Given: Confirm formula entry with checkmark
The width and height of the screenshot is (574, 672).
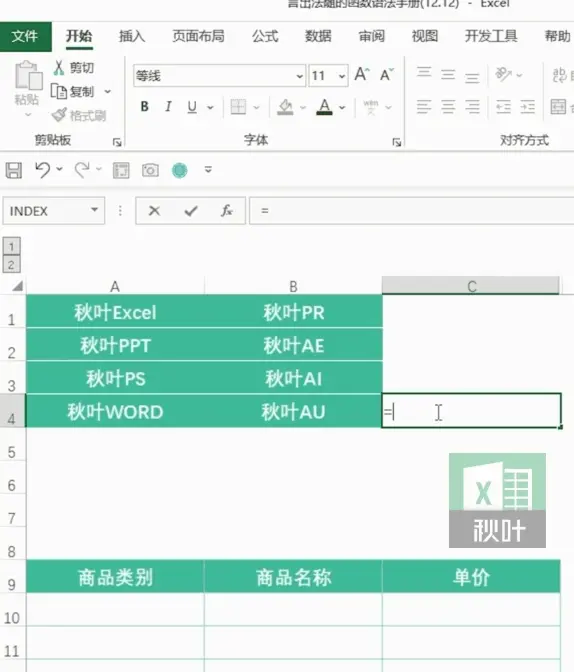Looking at the screenshot, I should click(x=191, y=210).
